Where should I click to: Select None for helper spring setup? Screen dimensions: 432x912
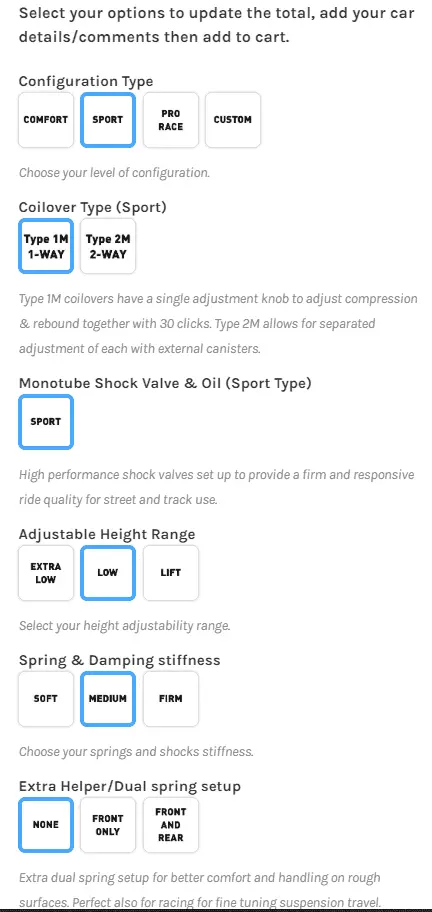[45, 825]
